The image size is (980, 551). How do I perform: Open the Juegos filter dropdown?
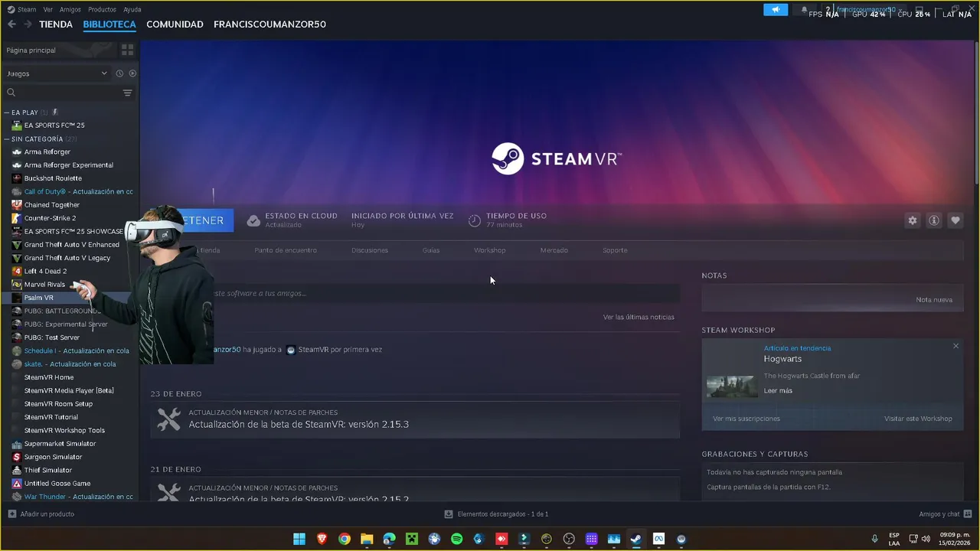pyautogui.click(x=57, y=73)
